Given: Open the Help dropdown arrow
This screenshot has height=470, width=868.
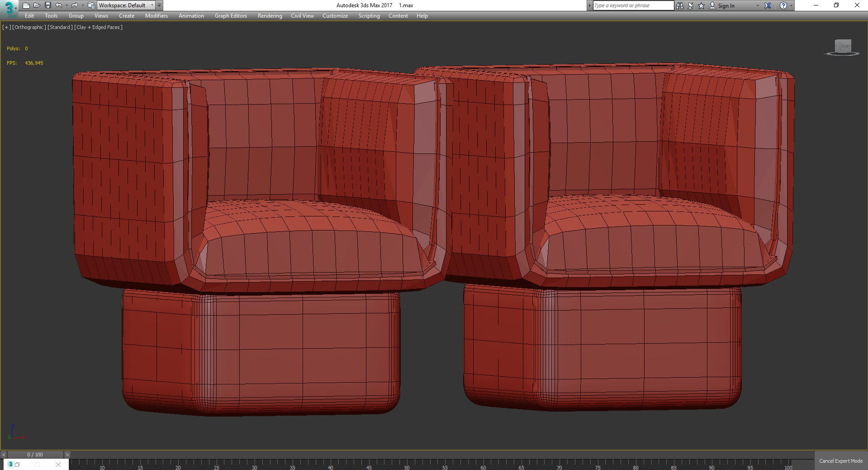Looking at the screenshot, I should coord(791,5).
